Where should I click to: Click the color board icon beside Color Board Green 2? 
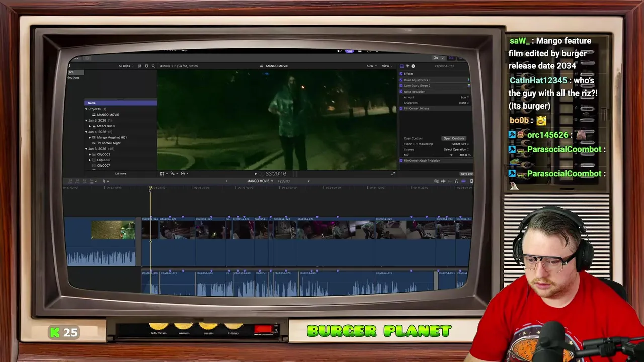[468, 86]
